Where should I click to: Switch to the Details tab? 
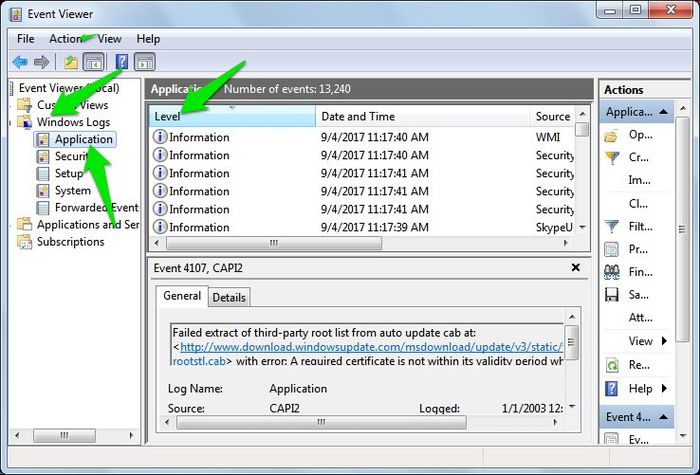[x=229, y=297]
